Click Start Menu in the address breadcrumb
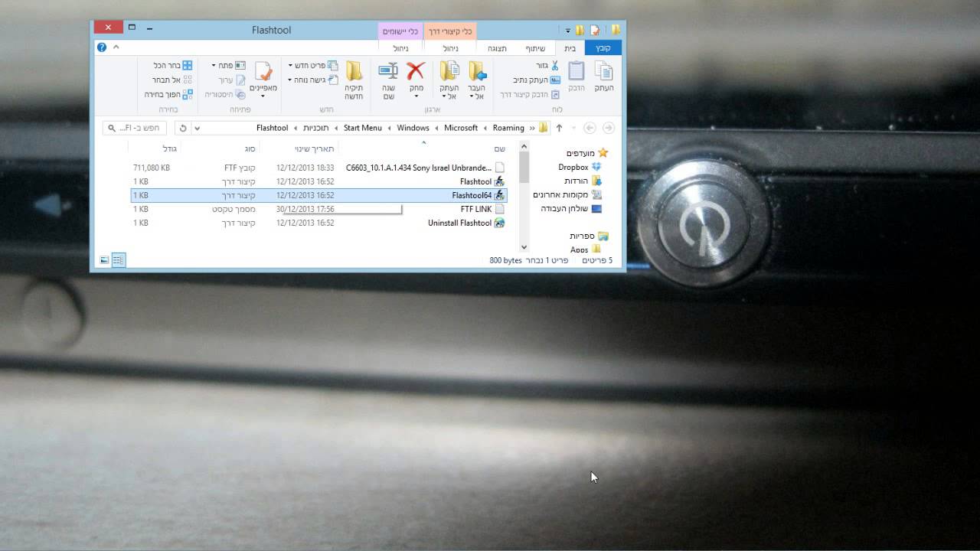This screenshot has height=551, width=980. tap(363, 128)
